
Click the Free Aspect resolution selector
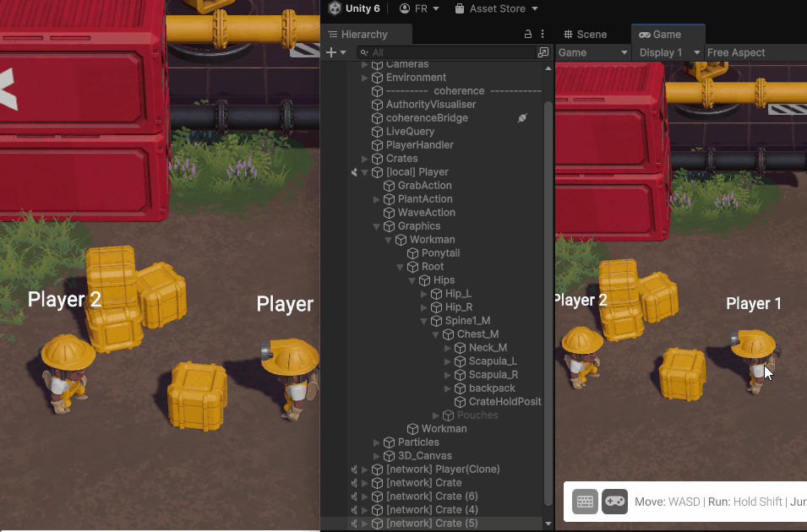point(736,52)
